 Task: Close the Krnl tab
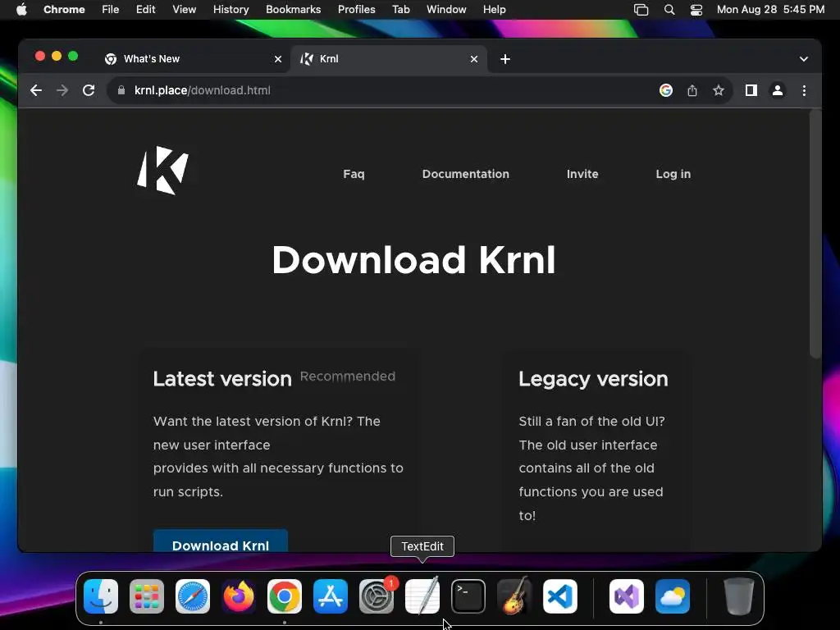pos(474,59)
